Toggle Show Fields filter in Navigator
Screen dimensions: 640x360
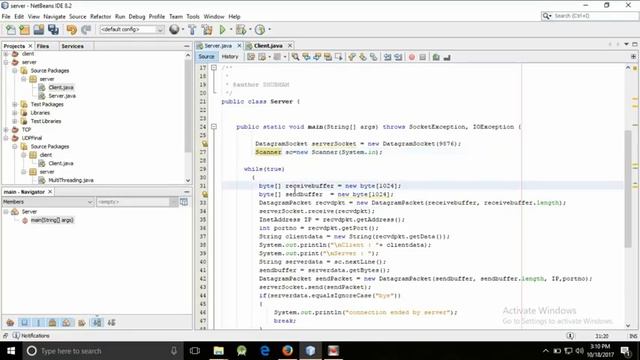pos(24,322)
